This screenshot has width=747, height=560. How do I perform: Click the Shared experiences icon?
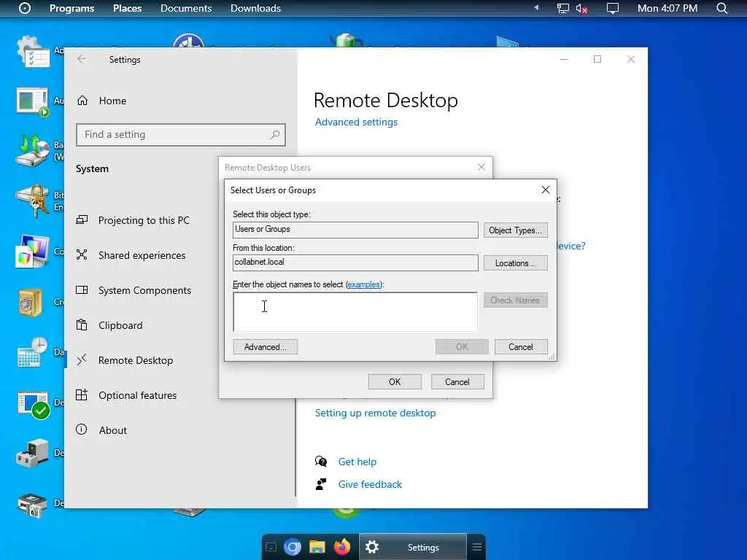point(82,254)
